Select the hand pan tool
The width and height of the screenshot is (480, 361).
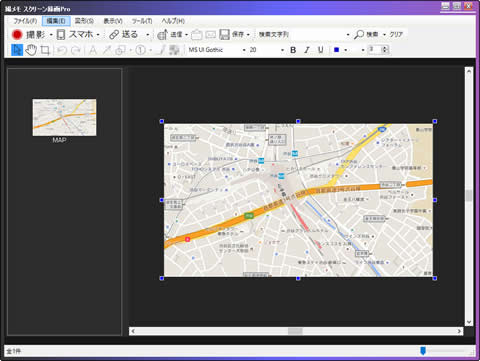[x=31, y=50]
